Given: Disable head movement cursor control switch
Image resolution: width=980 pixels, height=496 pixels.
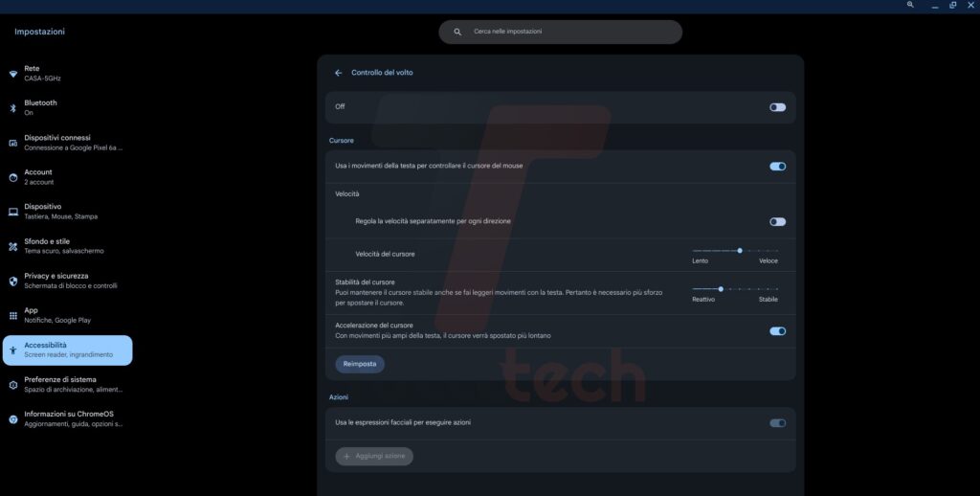Looking at the screenshot, I should pyautogui.click(x=777, y=167).
